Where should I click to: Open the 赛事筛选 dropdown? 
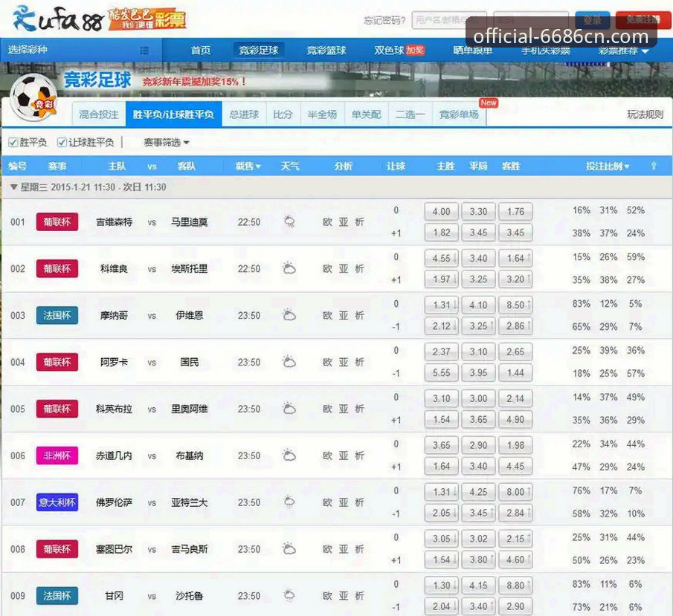pyautogui.click(x=166, y=143)
